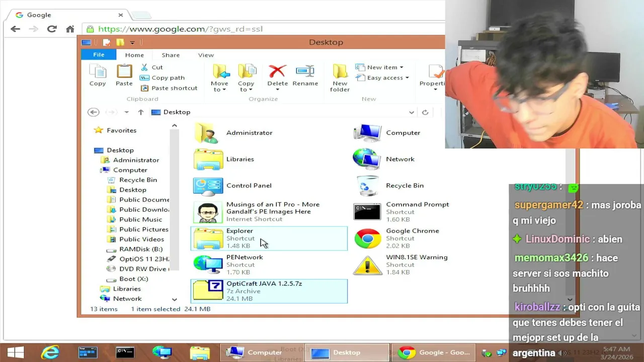Select Public Music in navigation tree
This screenshot has height=362, width=644.
[x=140, y=219]
